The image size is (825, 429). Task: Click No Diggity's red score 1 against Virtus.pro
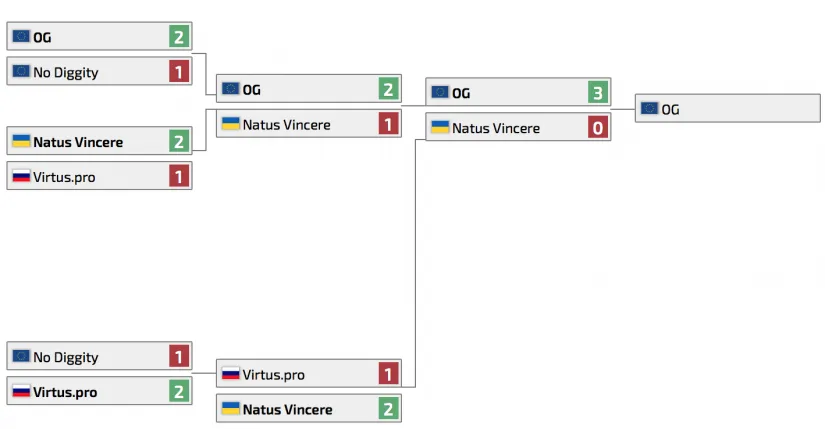coord(179,357)
